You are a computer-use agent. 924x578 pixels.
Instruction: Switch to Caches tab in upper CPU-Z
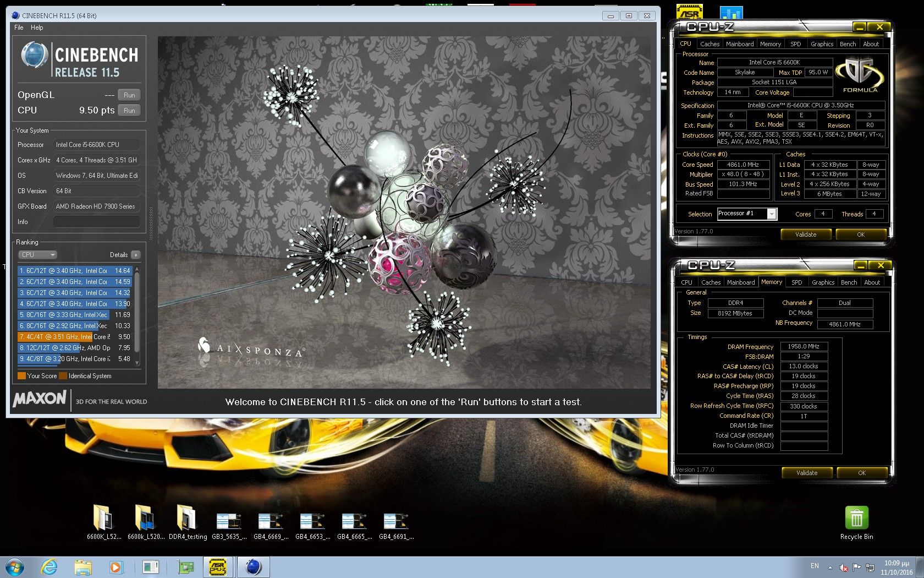pyautogui.click(x=710, y=44)
